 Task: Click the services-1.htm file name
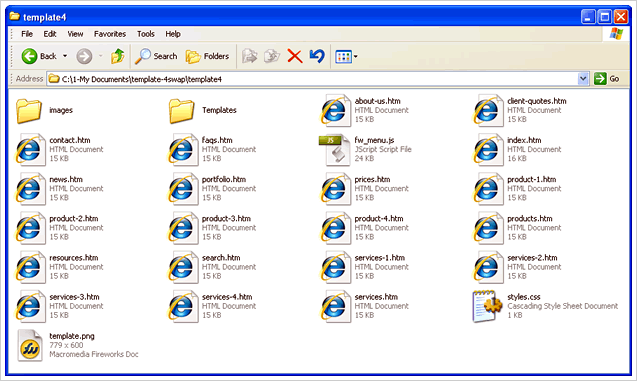(379, 258)
